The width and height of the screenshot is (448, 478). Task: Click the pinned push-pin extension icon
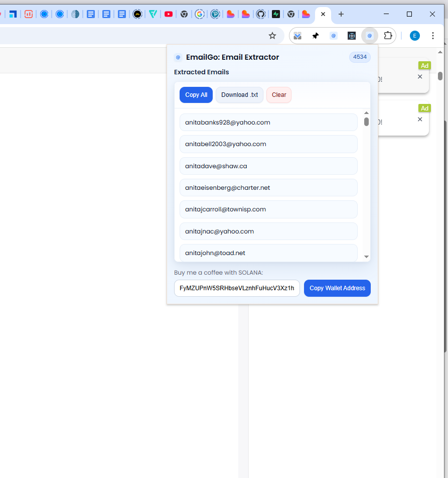315,36
